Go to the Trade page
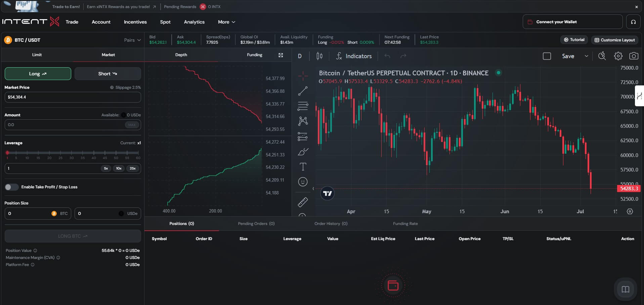644x305 pixels. point(72,22)
